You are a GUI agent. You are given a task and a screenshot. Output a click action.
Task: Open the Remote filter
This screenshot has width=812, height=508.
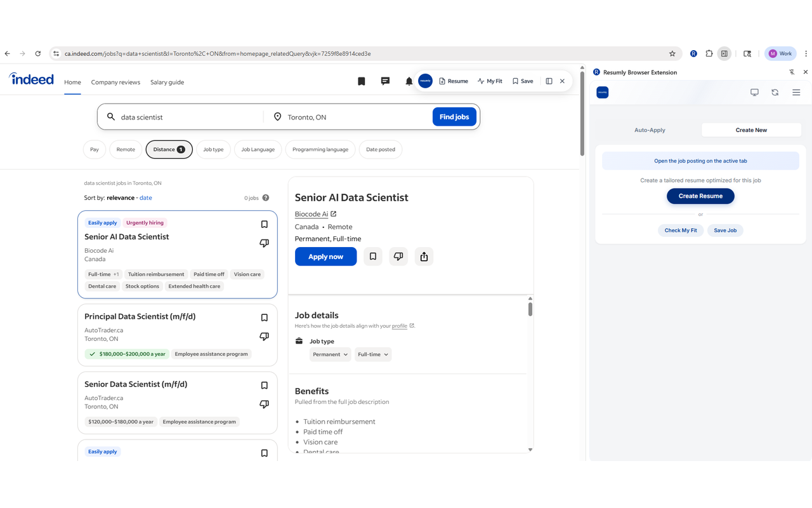point(126,149)
